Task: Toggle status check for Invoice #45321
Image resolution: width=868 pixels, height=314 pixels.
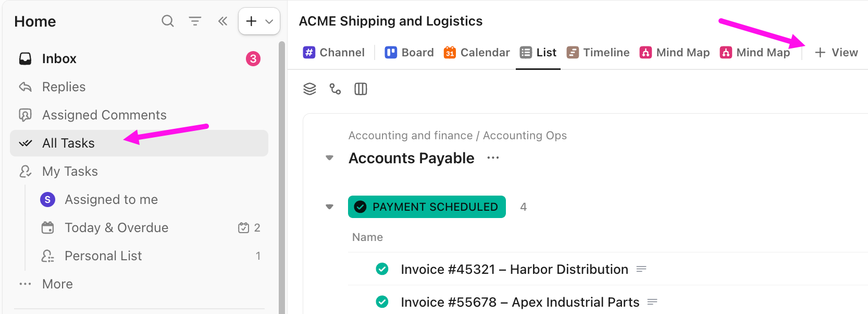Action: [382, 269]
